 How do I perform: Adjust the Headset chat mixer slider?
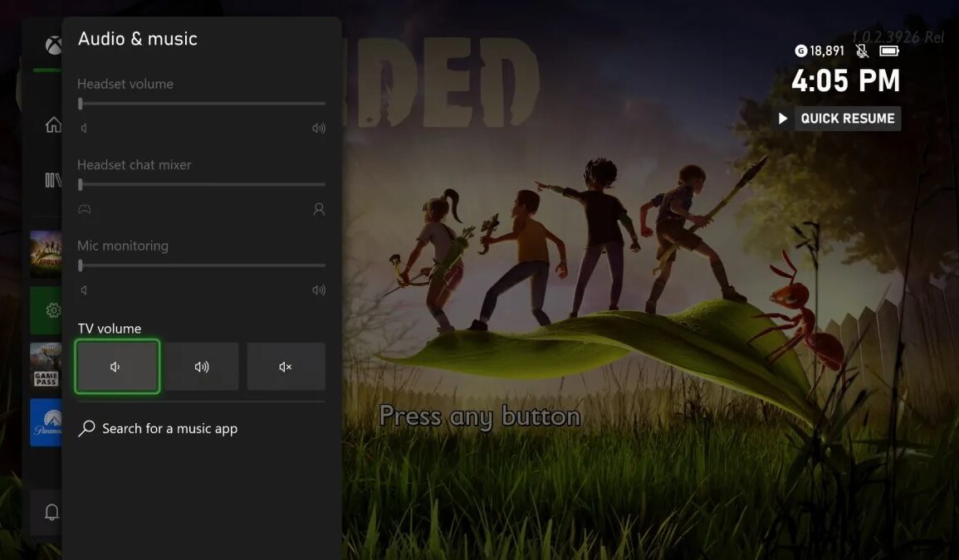coord(202,184)
